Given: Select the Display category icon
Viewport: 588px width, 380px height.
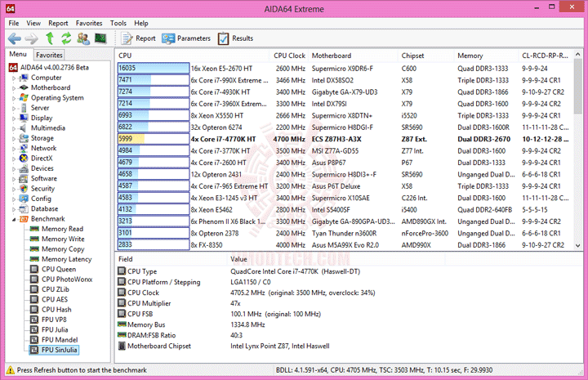Looking at the screenshot, I should (x=24, y=118).
